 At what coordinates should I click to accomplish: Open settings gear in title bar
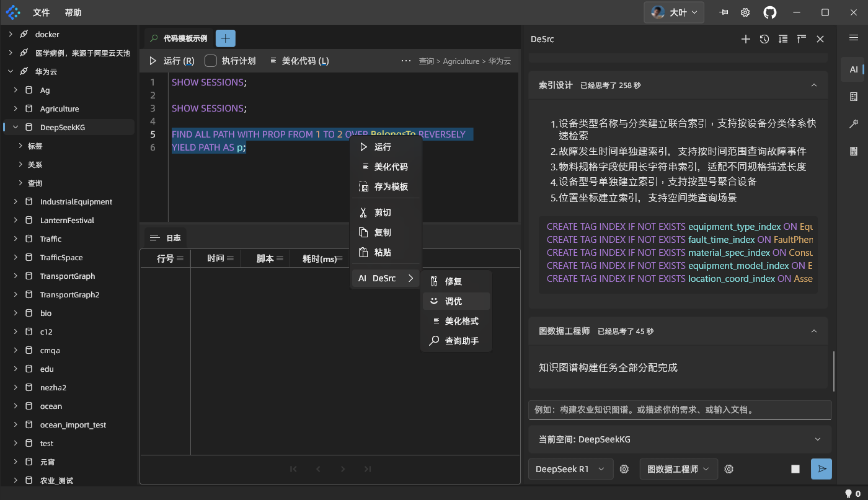click(745, 12)
